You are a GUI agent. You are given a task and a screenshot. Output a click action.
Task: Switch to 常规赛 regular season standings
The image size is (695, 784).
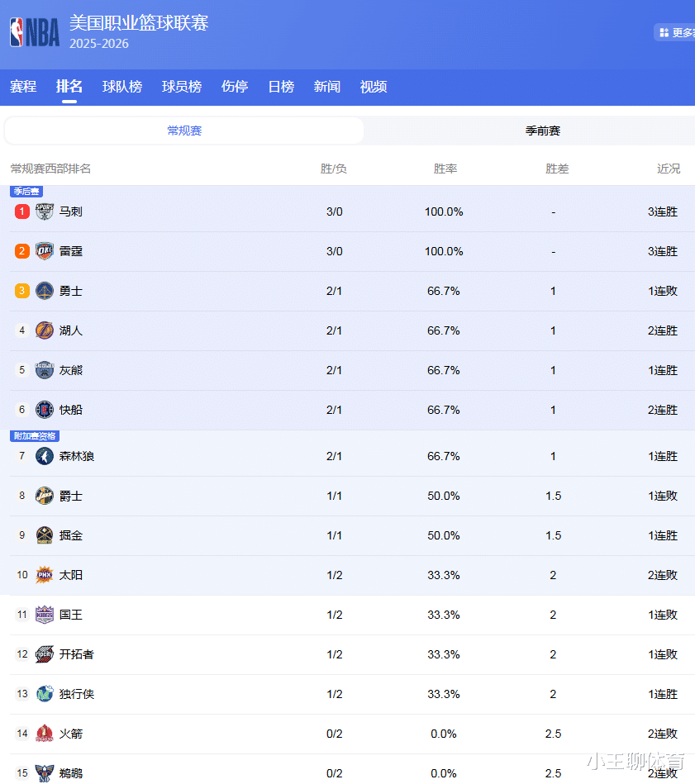[x=184, y=131]
